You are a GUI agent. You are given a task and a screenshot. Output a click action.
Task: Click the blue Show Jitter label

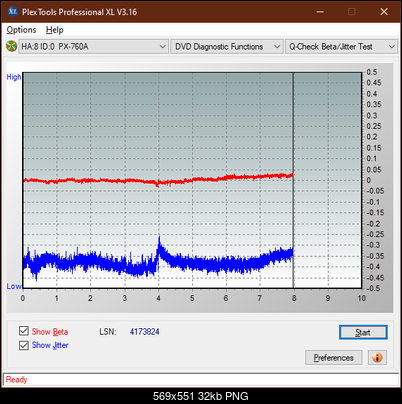50,345
